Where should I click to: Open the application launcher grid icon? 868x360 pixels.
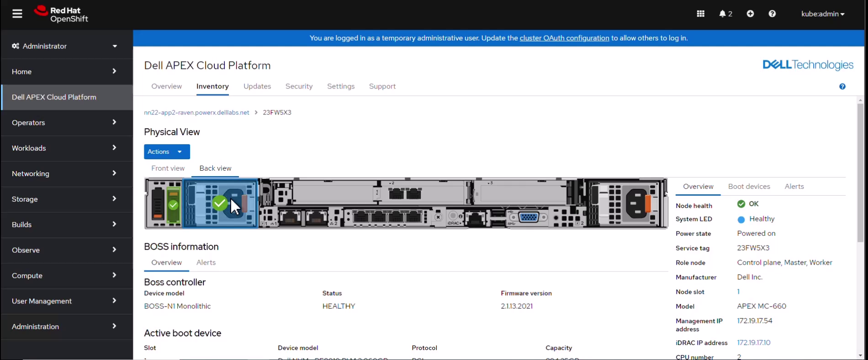coord(700,14)
